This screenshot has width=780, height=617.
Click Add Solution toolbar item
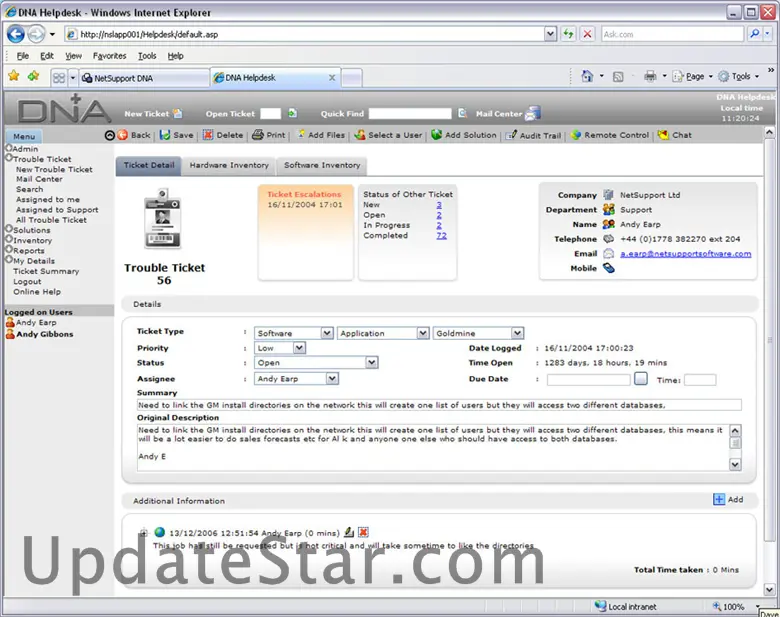tap(464, 135)
